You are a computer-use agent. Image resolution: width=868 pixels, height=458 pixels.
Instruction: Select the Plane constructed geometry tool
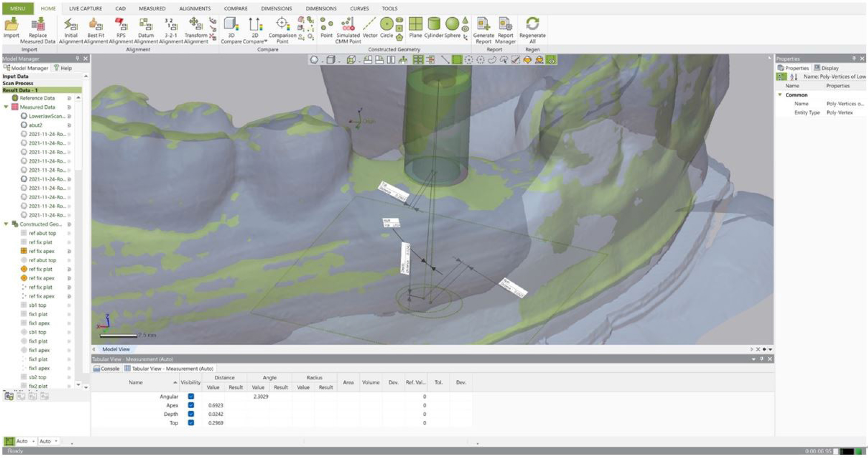[x=415, y=27]
